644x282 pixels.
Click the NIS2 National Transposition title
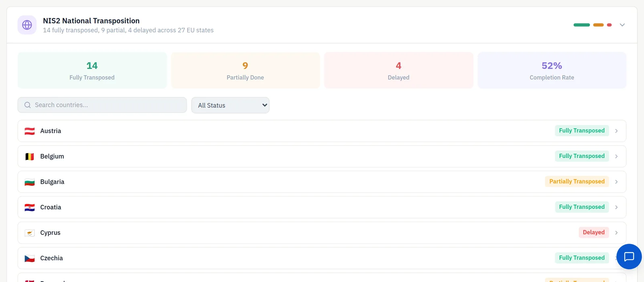tap(91, 21)
